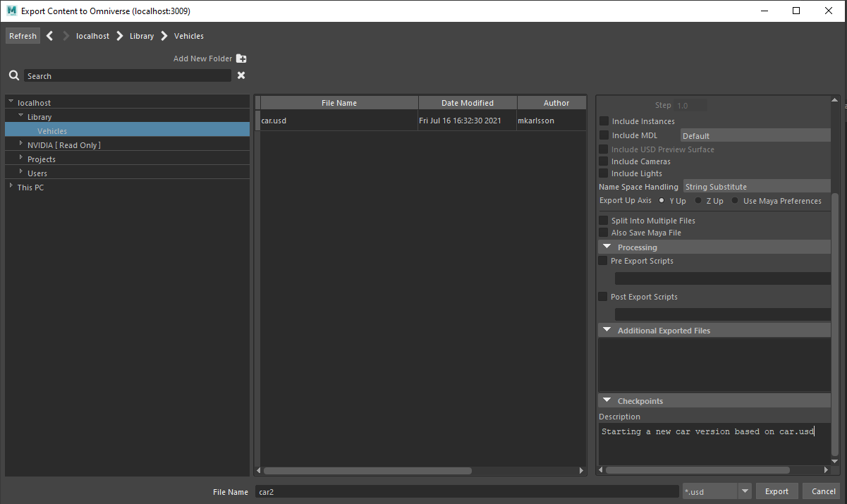Screen dimensions: 847x504
Task: Click the options panel vertical scrollbar
Action: click(x=835, y=324)
